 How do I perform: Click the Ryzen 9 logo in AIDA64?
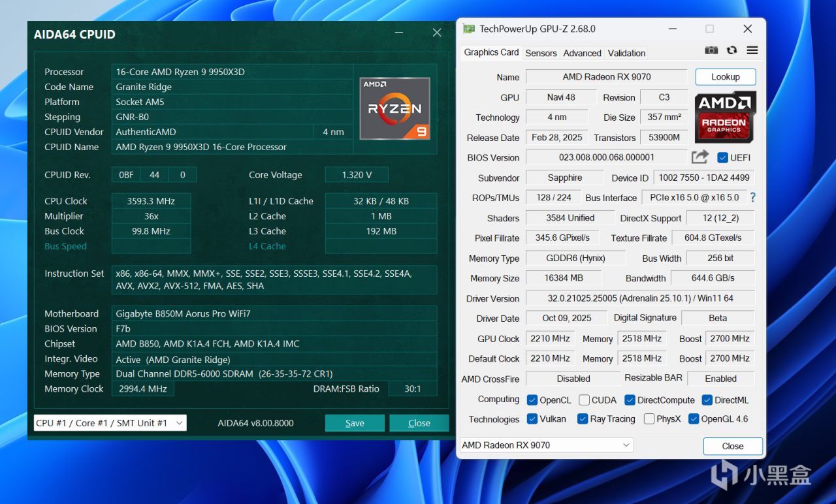pos(394,108)
